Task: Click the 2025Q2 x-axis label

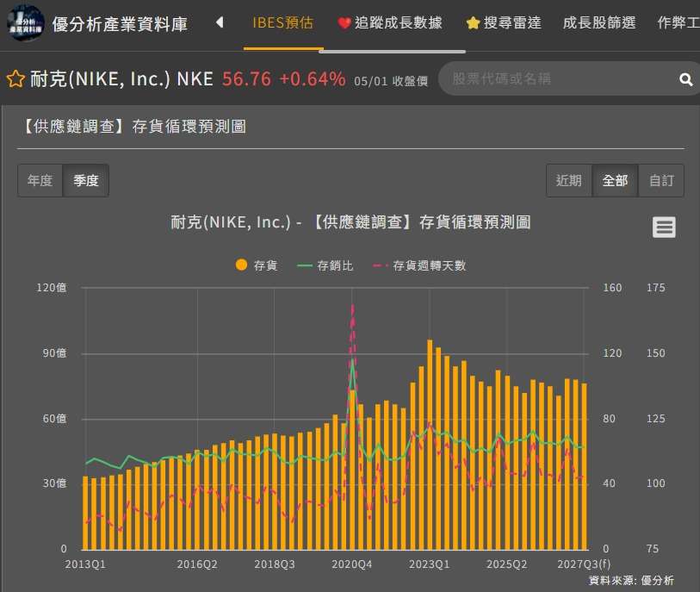Action: tap(506, 564)
